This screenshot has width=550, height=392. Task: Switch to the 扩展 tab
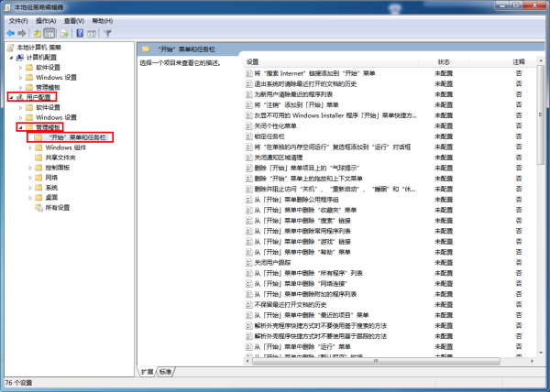[x=147, y=372]
